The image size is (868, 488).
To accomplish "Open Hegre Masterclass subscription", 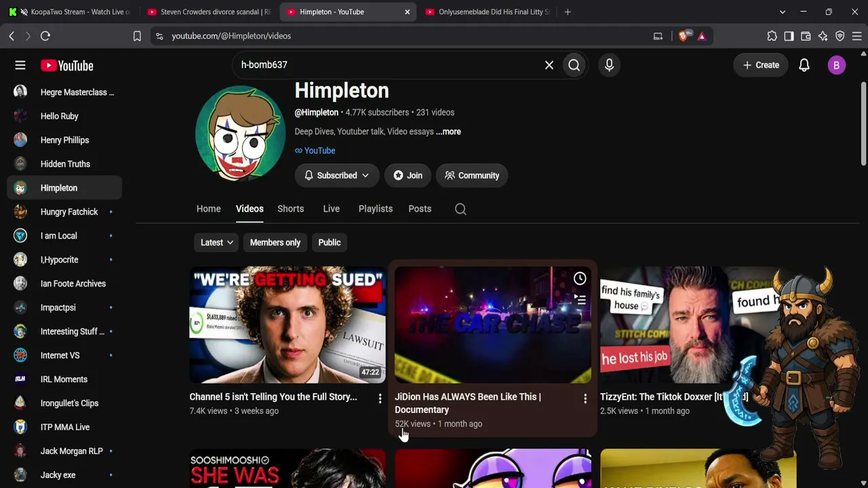I will point(64,92).
